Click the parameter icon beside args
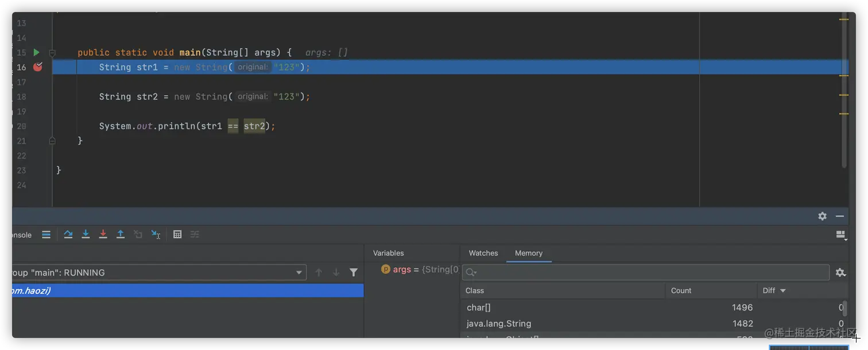 (x=386, y=269)
